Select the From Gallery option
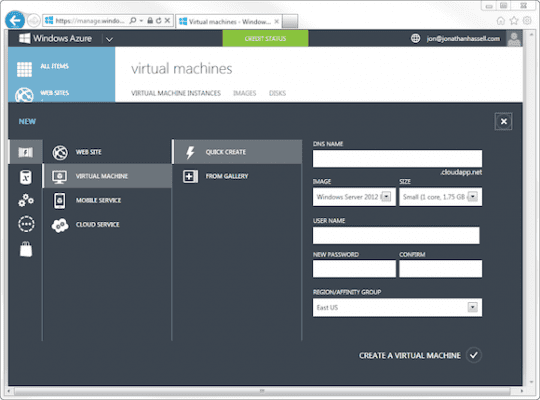540x400 pixels. coord(237,176)
